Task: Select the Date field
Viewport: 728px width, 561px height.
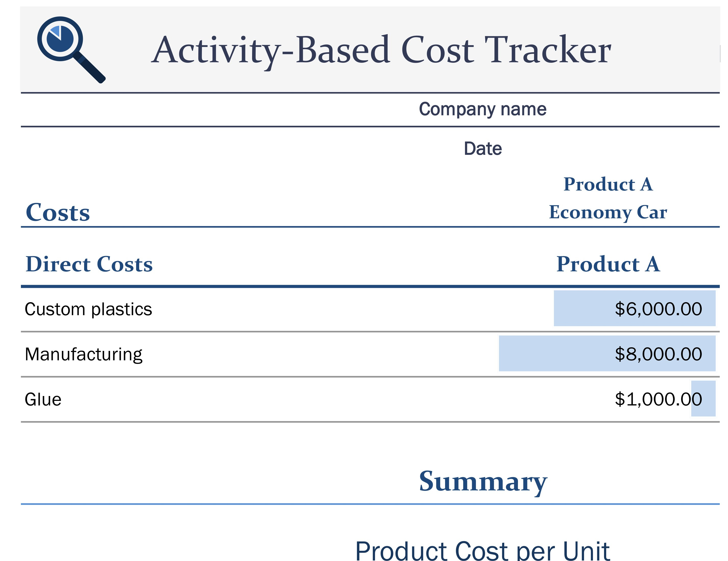Action: [483, 149]
